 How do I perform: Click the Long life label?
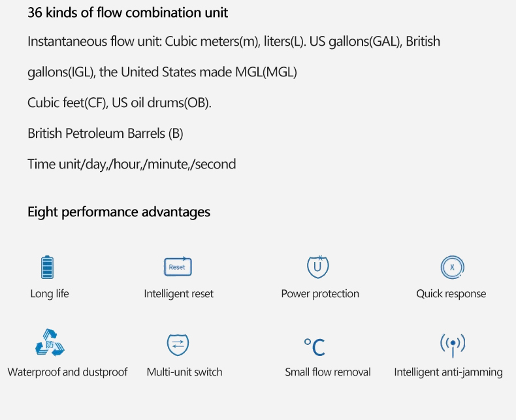tap(50, 293)
